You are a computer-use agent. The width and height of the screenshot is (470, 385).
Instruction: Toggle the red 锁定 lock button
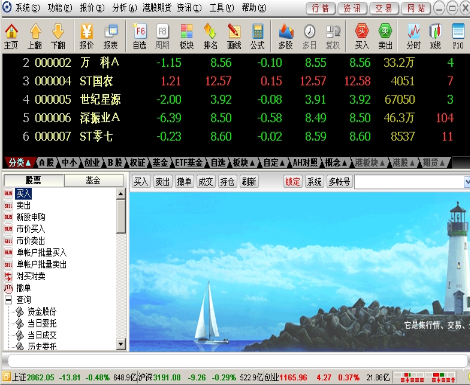[292, 182]
